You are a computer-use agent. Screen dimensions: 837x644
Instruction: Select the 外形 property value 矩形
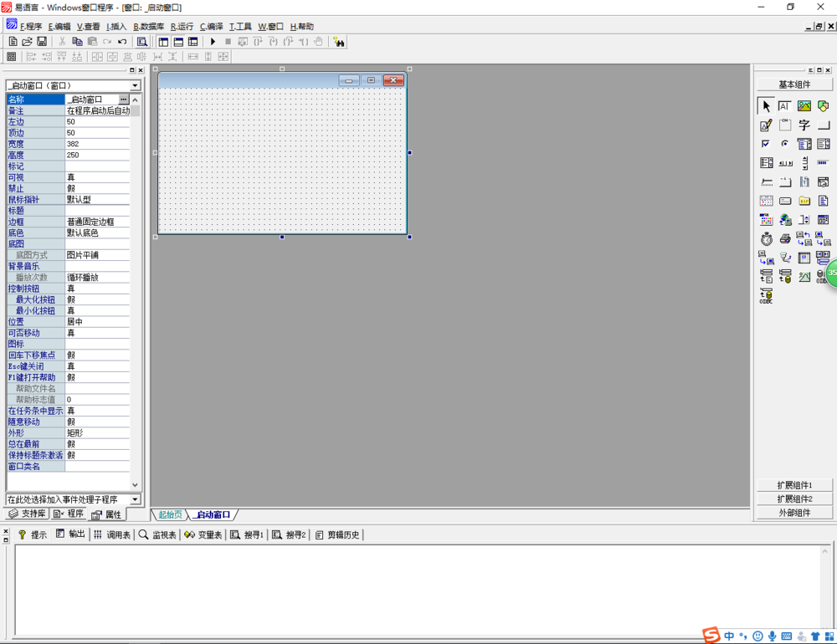point(97,432)
